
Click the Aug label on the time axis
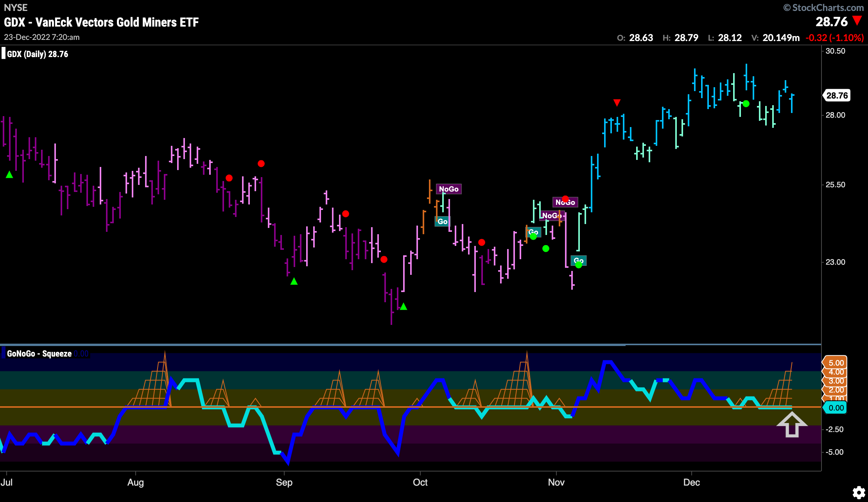(136, 482)
